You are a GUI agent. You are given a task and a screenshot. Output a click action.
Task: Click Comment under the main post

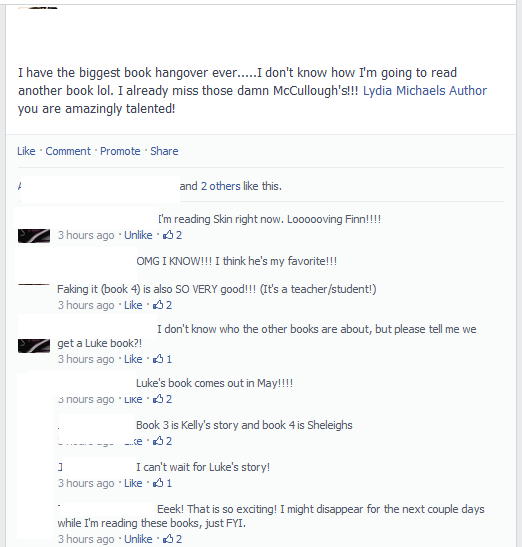pyautogui.click(x=68, y=151)
